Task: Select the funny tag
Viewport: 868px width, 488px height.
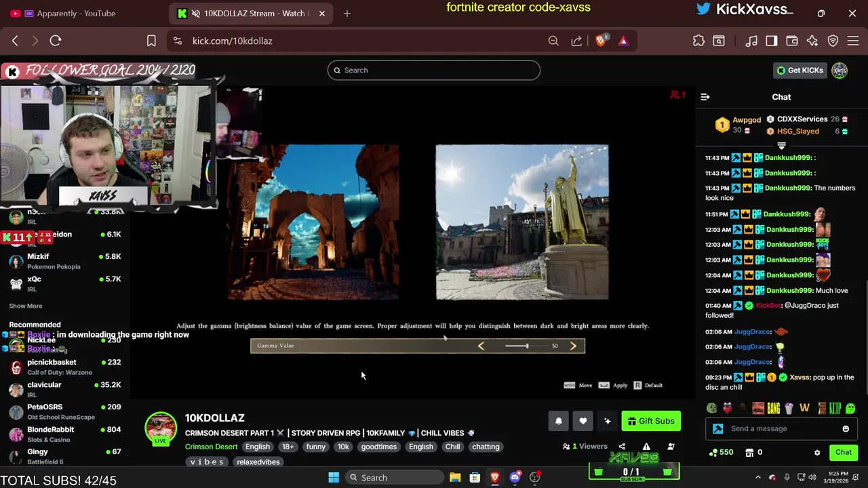Action: tap(315, 447)
